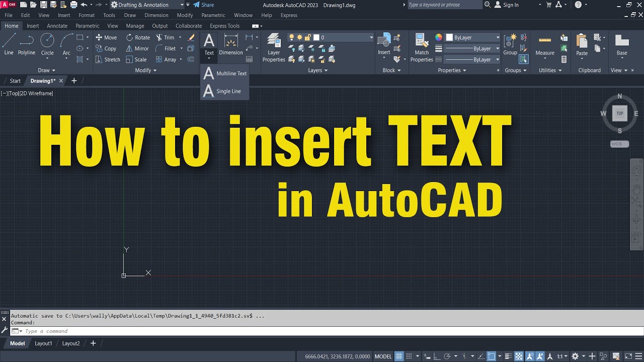Viewport: 644px width, 362px height.
Task: Select the Polyline tool
Action: (x=27, y=44)
